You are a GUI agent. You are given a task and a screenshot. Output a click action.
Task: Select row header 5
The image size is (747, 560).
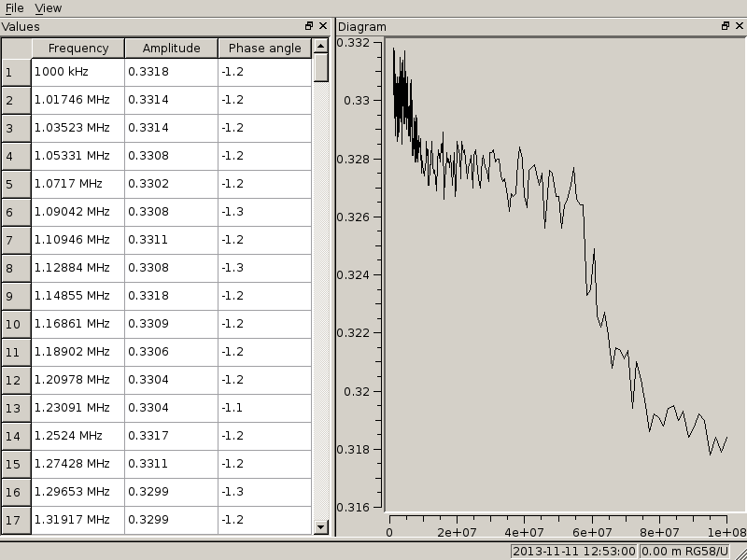[x=16, y=184]
